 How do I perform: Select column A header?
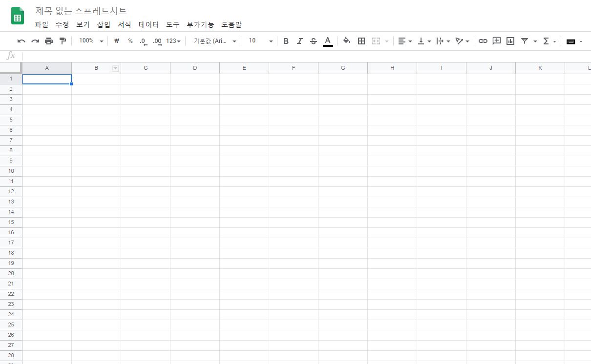[47, 68]
